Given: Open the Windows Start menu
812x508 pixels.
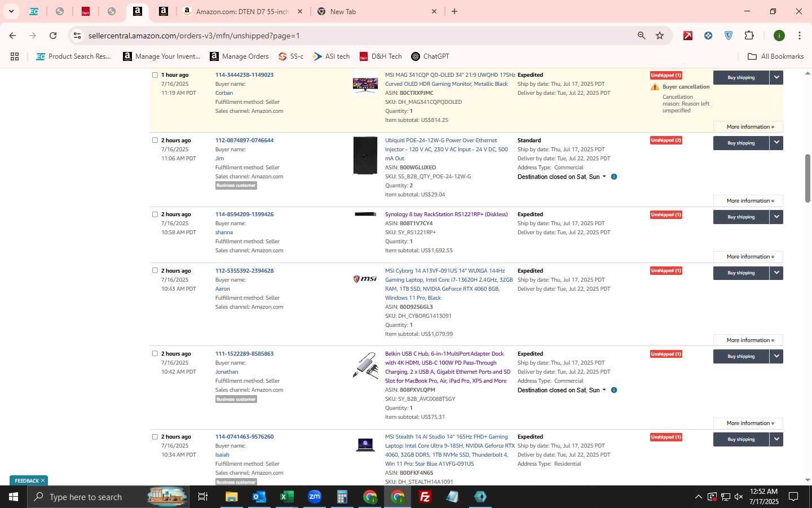Looking at the screenshot, I should click(x=14, y=497).
